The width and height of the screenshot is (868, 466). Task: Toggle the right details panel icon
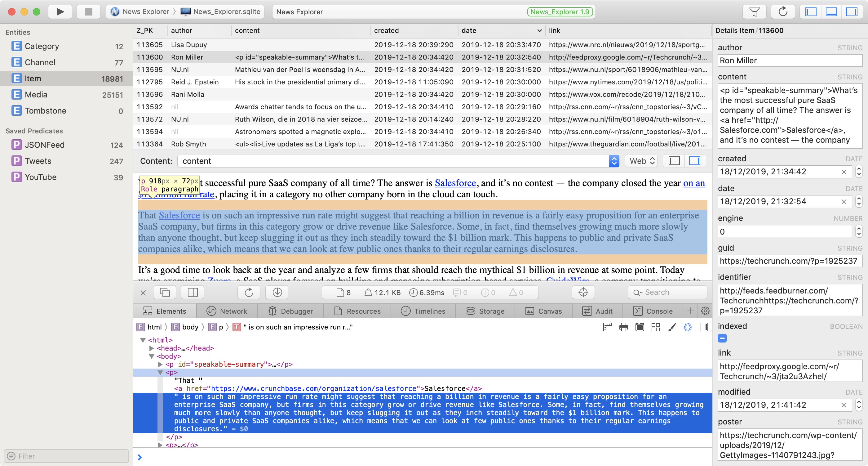point(852,12)
